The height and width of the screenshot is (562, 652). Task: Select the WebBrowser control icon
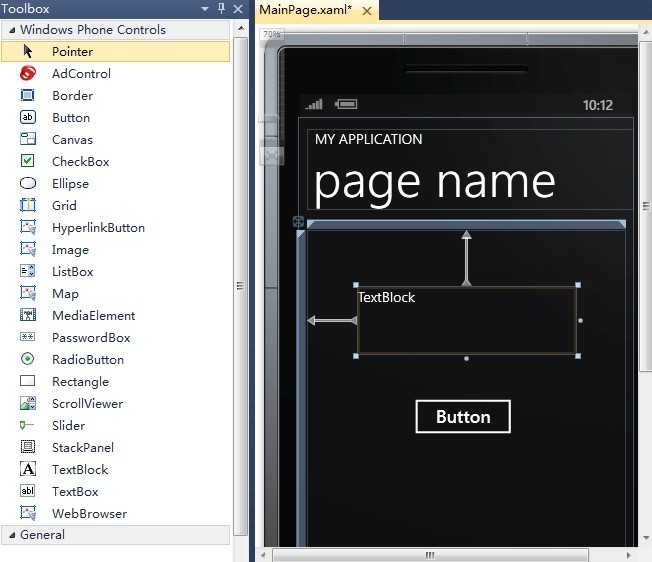(x=27, y=513)
